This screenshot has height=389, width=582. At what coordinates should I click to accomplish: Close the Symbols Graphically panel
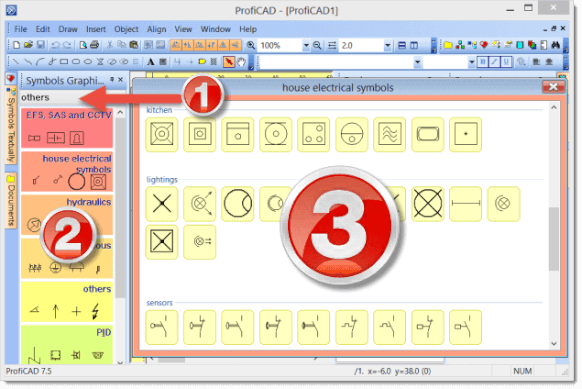pyautogui.click(x=121, y=79)
